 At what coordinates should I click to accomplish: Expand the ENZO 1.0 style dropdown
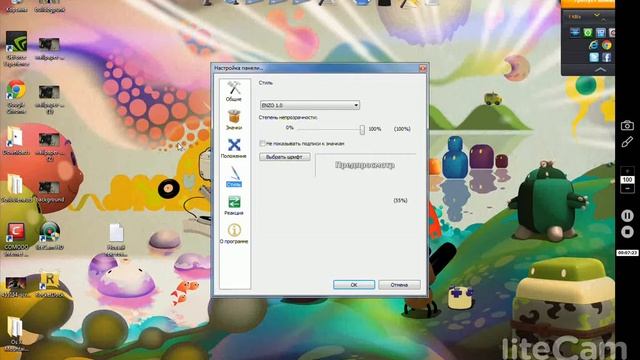pyautogui.click(x=310, y=105)
